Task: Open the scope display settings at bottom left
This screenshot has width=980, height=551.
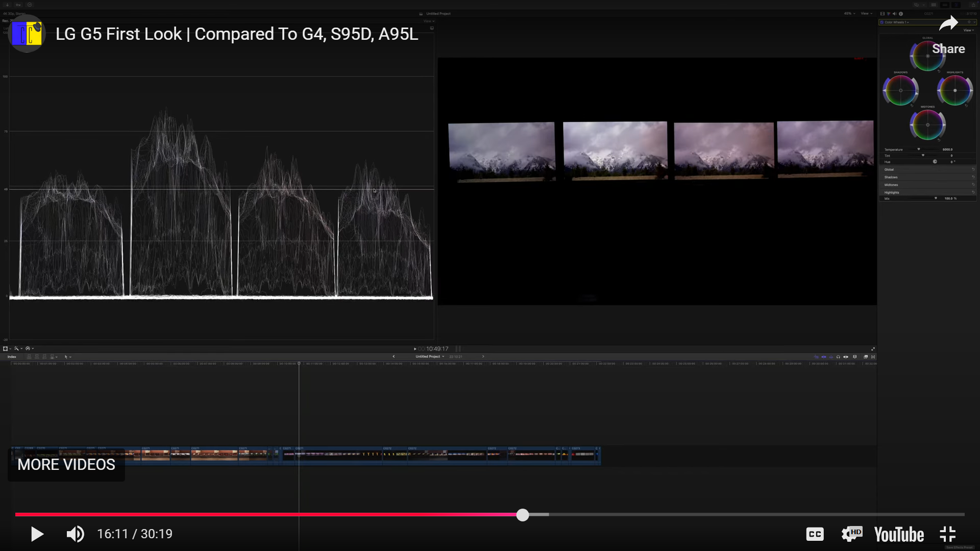Action: 29,348
